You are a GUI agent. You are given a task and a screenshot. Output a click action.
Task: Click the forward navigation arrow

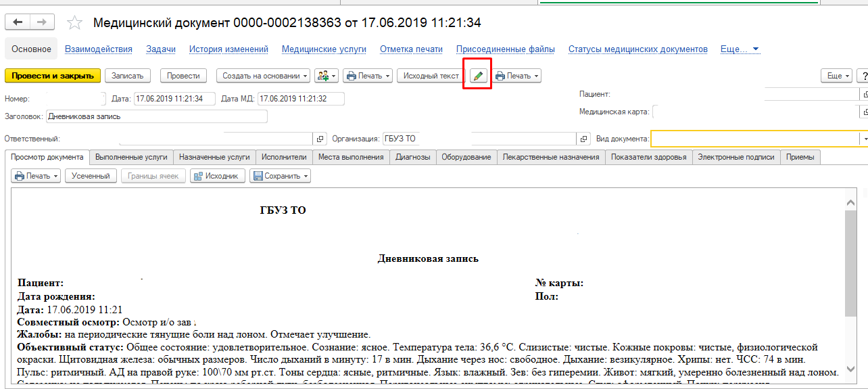pos(42,22)
